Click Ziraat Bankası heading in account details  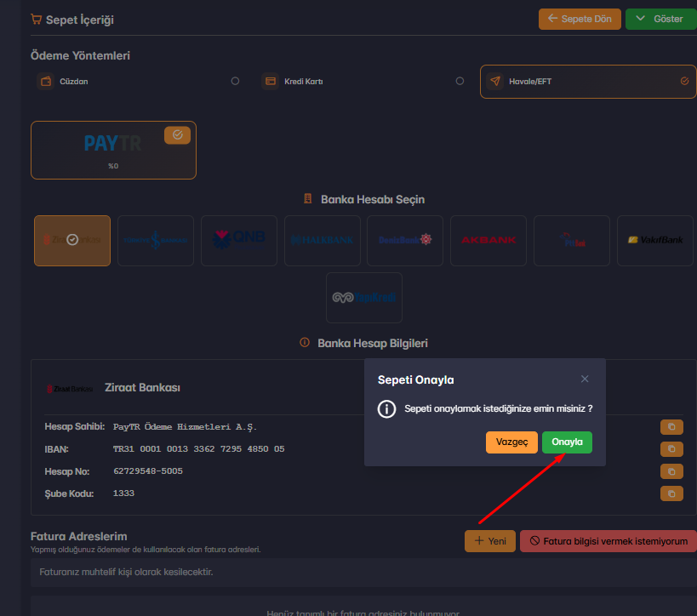(142, 388)
